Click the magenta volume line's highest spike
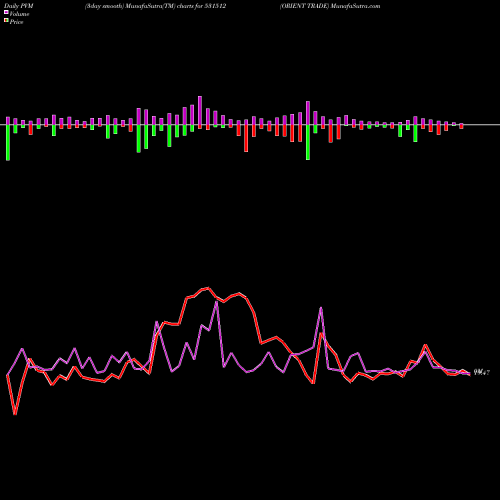 [217, 302]
